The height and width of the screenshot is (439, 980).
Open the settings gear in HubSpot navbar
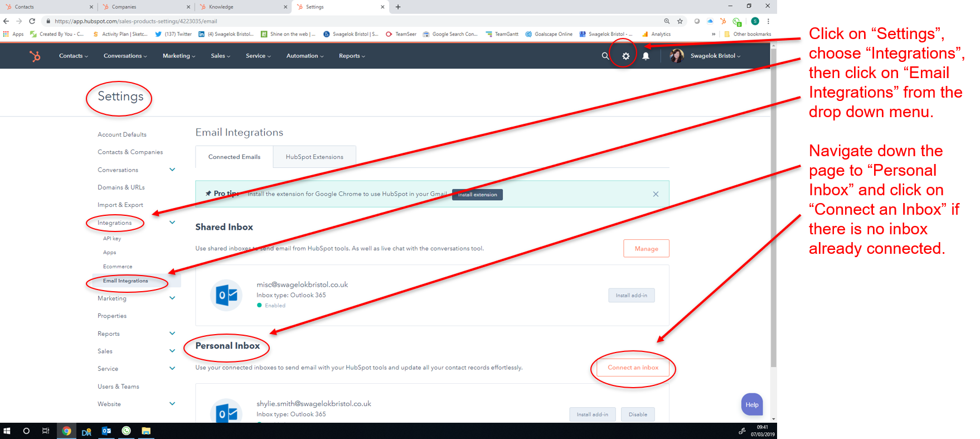click(626, 56)
